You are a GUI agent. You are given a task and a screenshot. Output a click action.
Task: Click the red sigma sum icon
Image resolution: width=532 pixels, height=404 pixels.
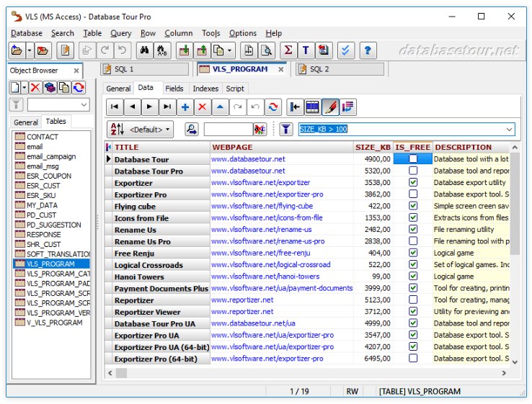pos(288,51)
